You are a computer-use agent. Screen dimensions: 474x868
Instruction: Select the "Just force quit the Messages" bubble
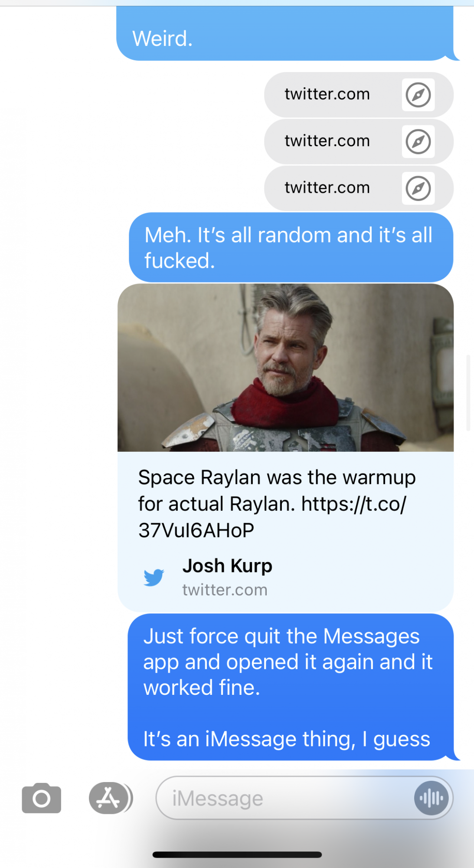(292, 687)
